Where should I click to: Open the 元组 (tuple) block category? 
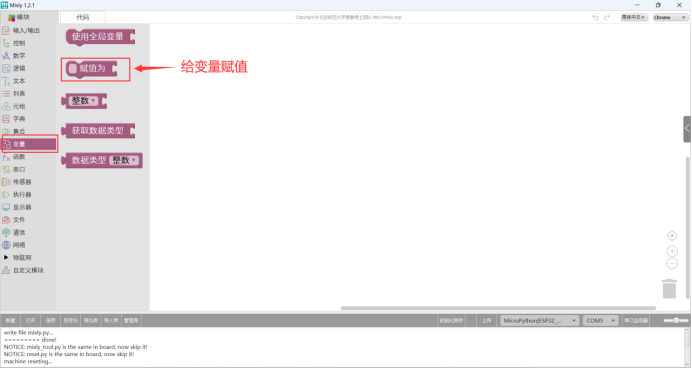pos(19,106)
